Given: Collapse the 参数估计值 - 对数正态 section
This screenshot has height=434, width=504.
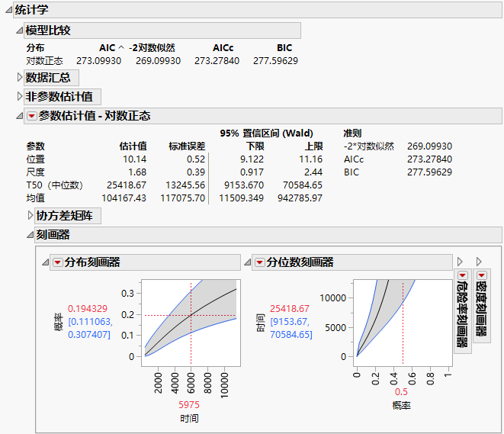Looking at the screenshot, I should click(19, 116).
